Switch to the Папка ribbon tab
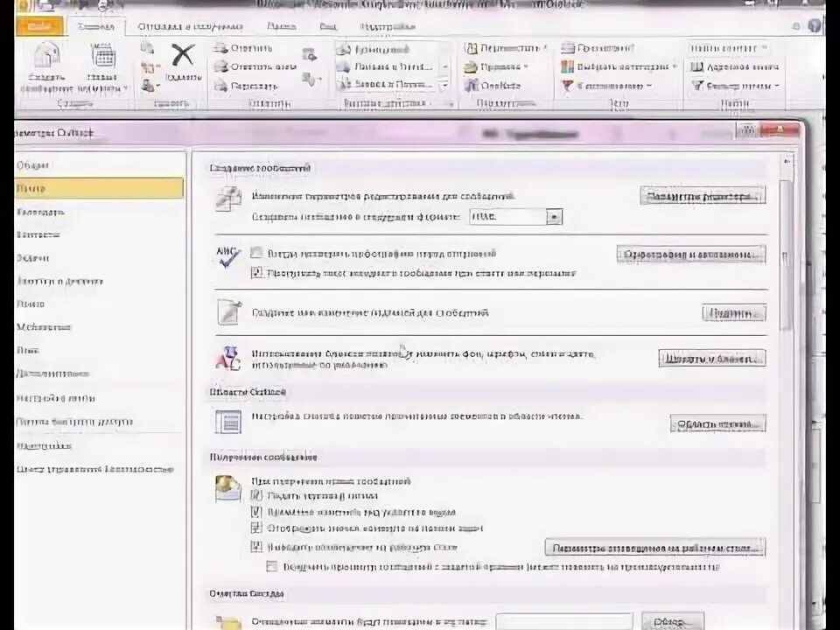840x630 pixels. pyautogui.click(x=281, y=25)
